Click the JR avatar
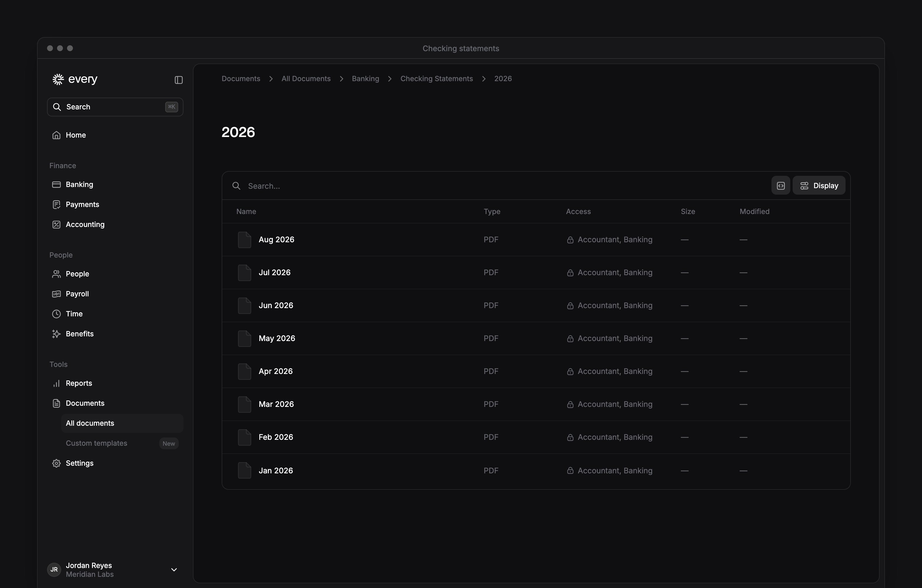Viewport: 922px width, 588px height. tap(54, 570)
